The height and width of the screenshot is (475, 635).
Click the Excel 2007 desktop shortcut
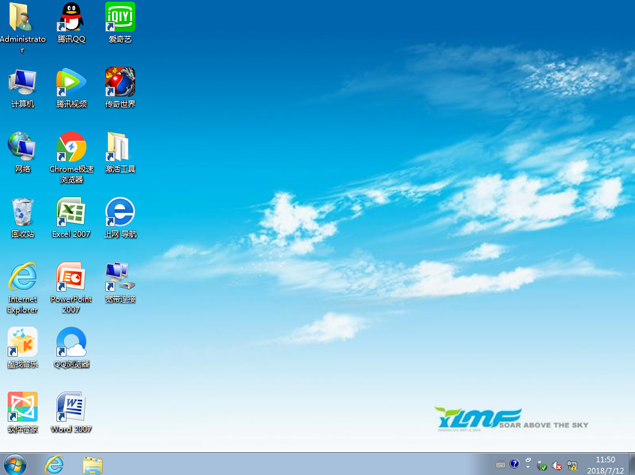70,213
